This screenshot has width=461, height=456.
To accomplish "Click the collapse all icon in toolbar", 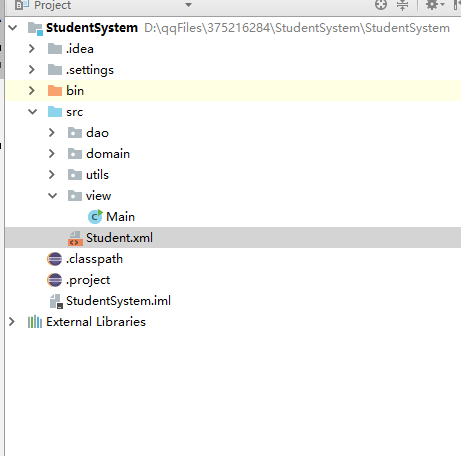I will point(402,5).
